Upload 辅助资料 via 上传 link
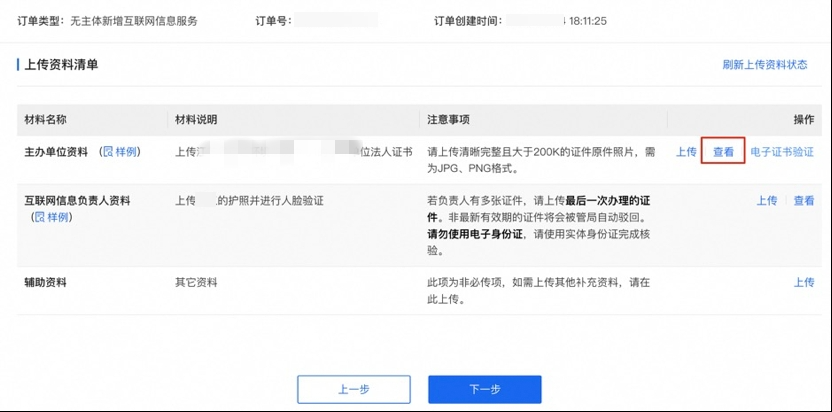832x412 pixels. (x=803, y=282)
